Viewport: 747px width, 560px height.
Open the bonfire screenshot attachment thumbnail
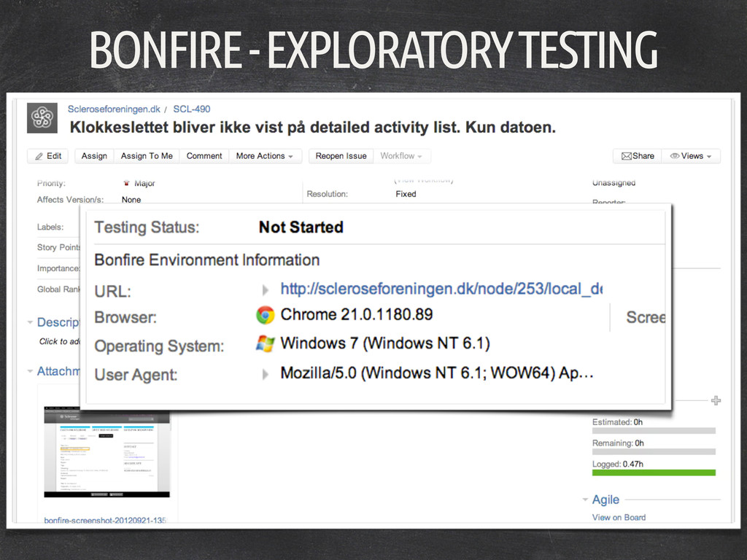pos(107,451)
